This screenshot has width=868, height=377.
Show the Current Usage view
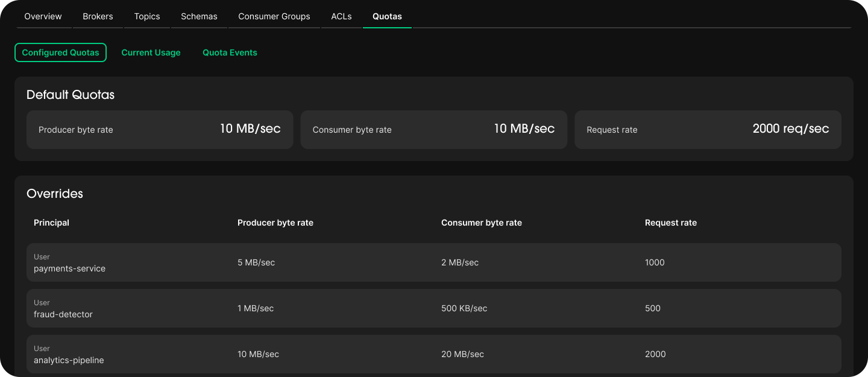click(x=151, y=52)
